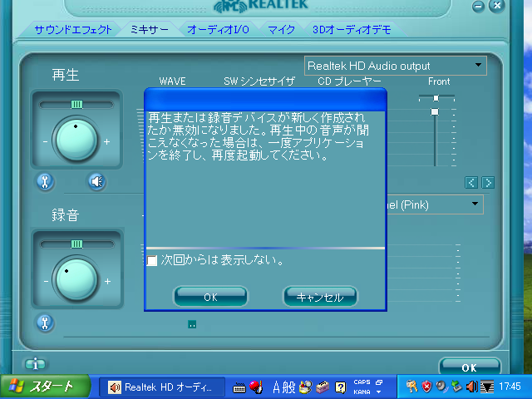
Task: Open IME dictionary tool magnifier icon
Action: pos(305,387)
